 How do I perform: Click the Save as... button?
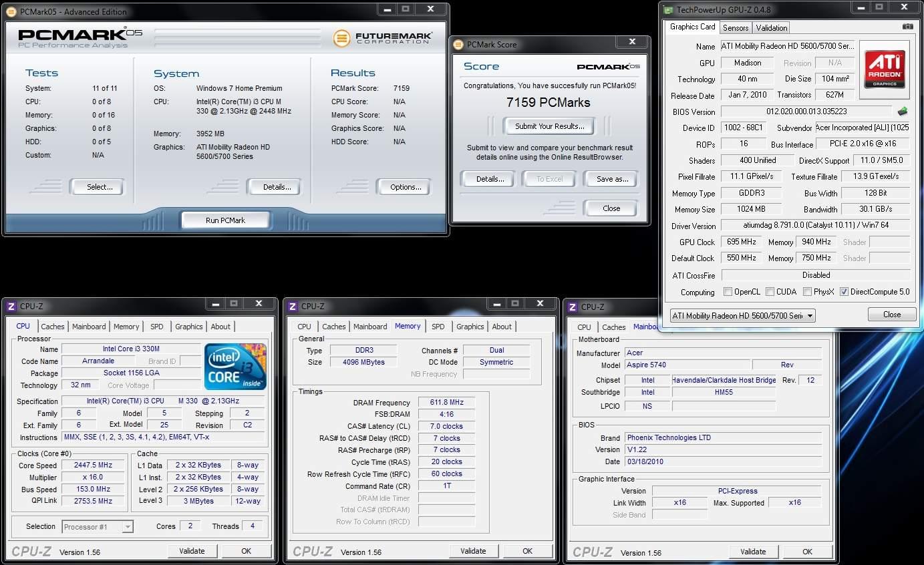point(612,179)
